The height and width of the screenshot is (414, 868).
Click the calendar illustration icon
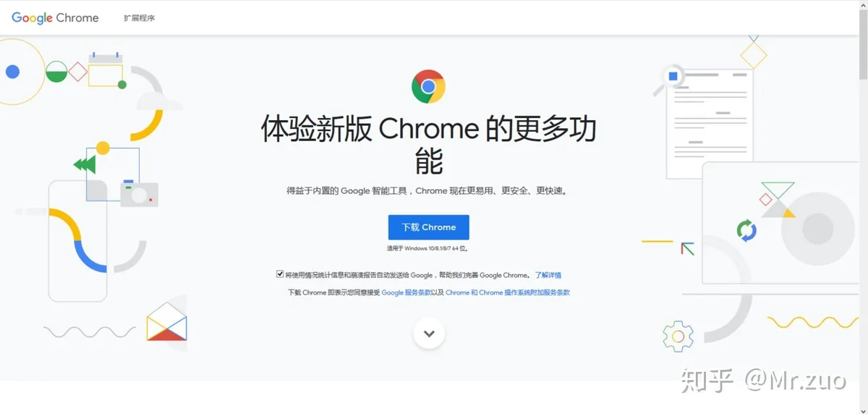[x=106, y=70]
